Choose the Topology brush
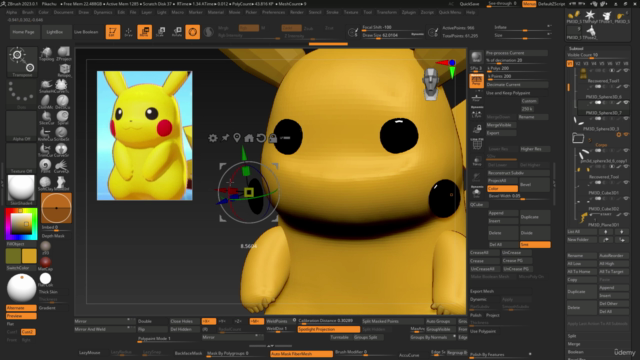Image resolution: width=640 pixels, height=360 pixels. [x=46, y=53]
